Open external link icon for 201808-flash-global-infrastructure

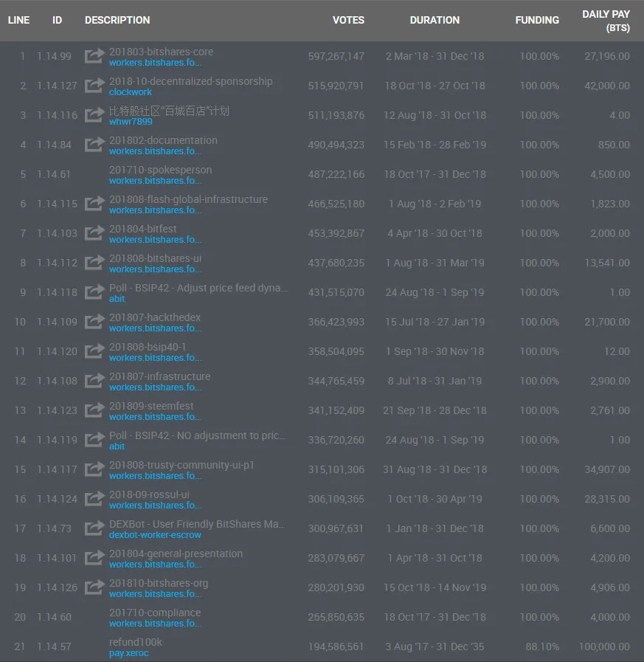(94, 204)
